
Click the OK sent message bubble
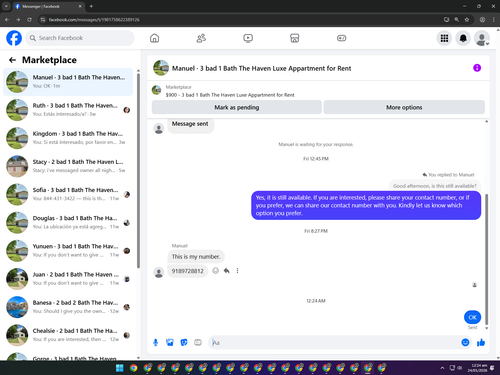(x=472, y=317)
